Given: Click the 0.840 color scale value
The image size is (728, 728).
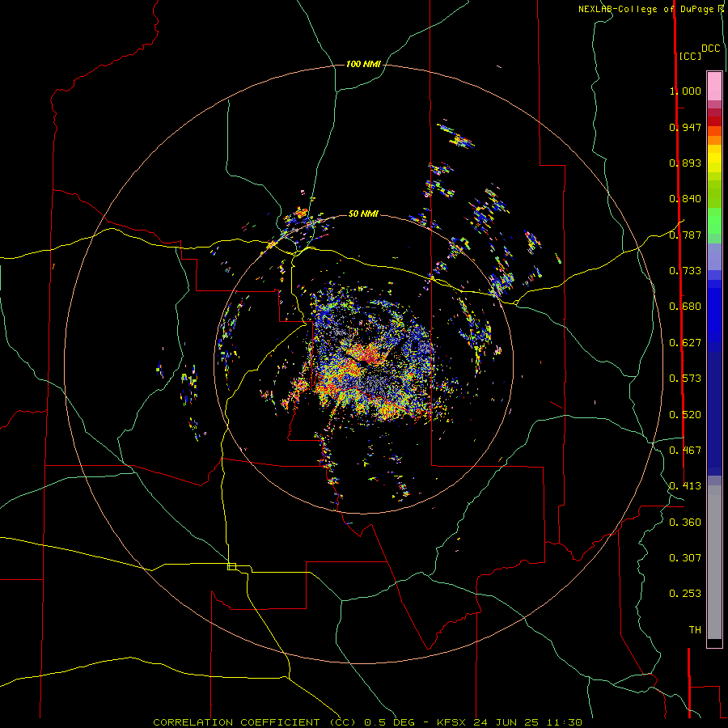Looking at the screenshot, I should (x=685, y=199).
